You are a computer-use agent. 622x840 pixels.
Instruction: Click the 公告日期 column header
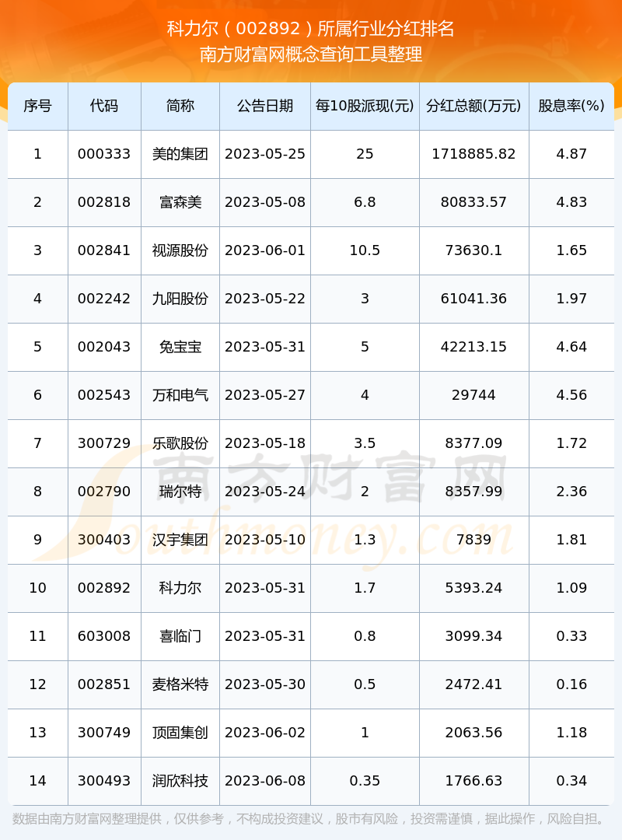265,106
